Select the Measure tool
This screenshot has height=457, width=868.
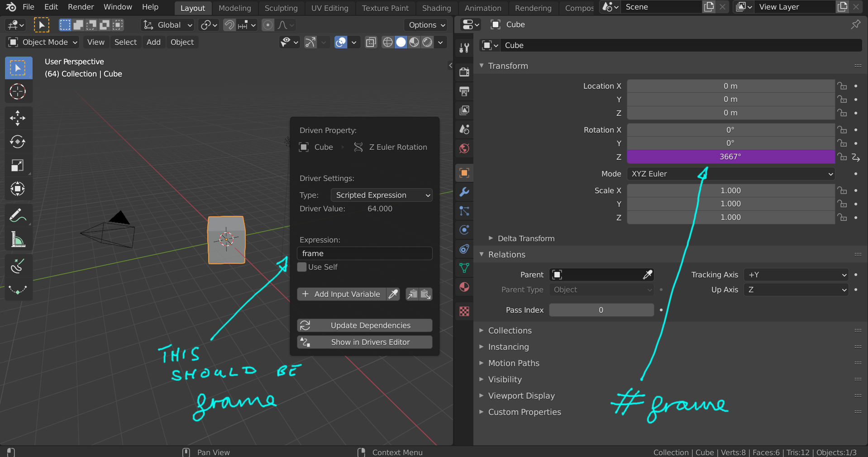[18, 239]
